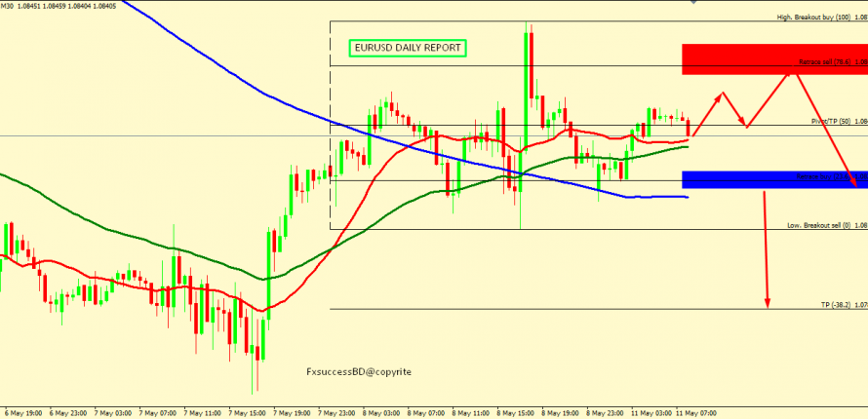The width and height of the screenshot is (868, 419).
Task: Click the dashed vertical line of the range box
Action: (331, 127)
